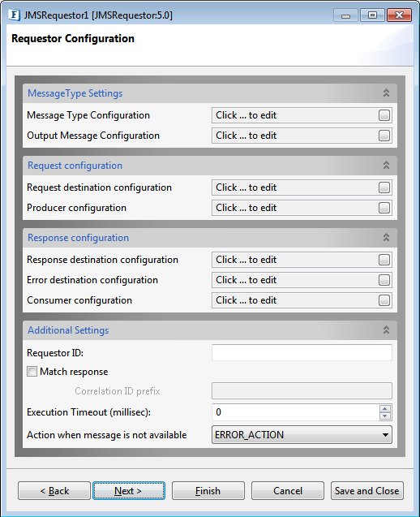This screenshot has height=517, width=420.
Task: Open editor button for Consumer configuration
Action: (384, 300)
